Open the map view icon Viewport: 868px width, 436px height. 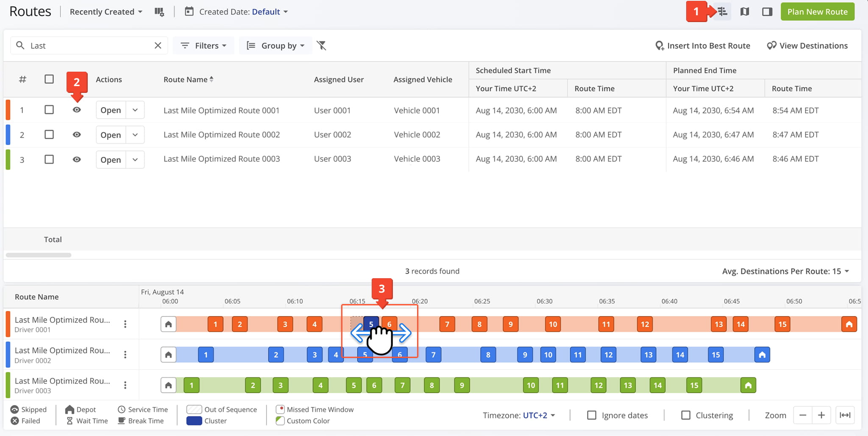click(745, 12)
